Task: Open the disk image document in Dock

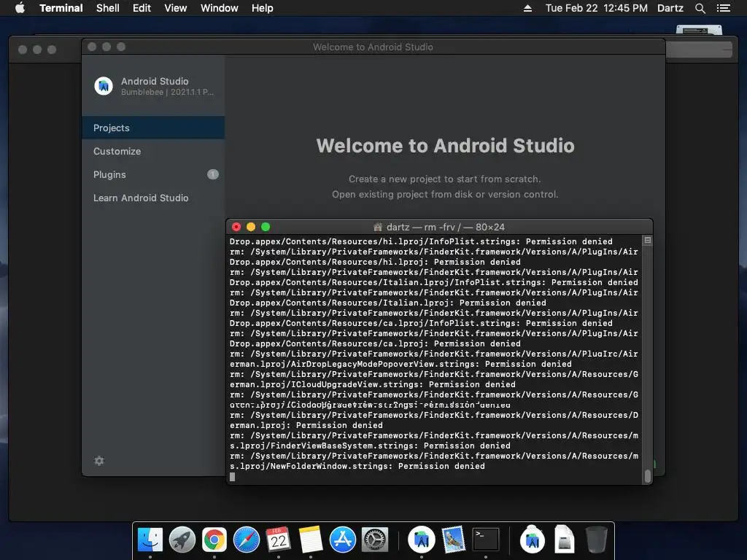Action: coord(564,539)
